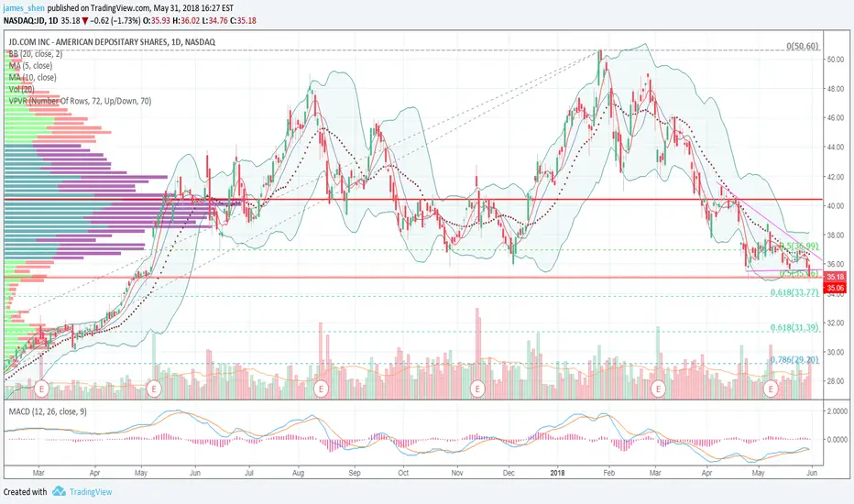Click the 0(50.60) Fibonacci level label
Screen dimensions: 854x504
[x=803, y=47]
